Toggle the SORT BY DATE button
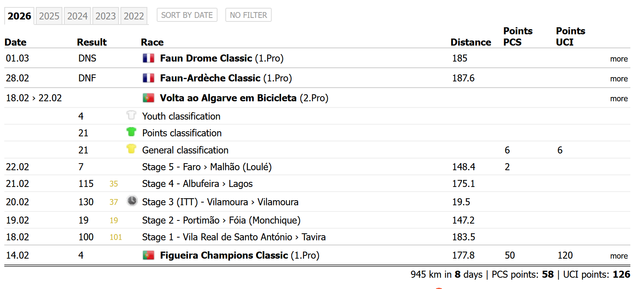644x289 pixels. (187, 15)
